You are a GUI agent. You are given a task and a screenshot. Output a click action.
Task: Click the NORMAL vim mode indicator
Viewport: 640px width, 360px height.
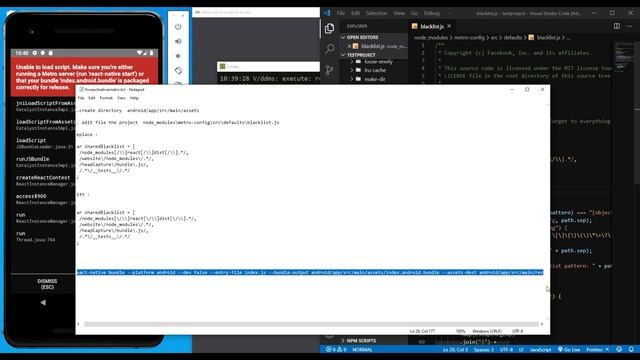coord(362,349)
